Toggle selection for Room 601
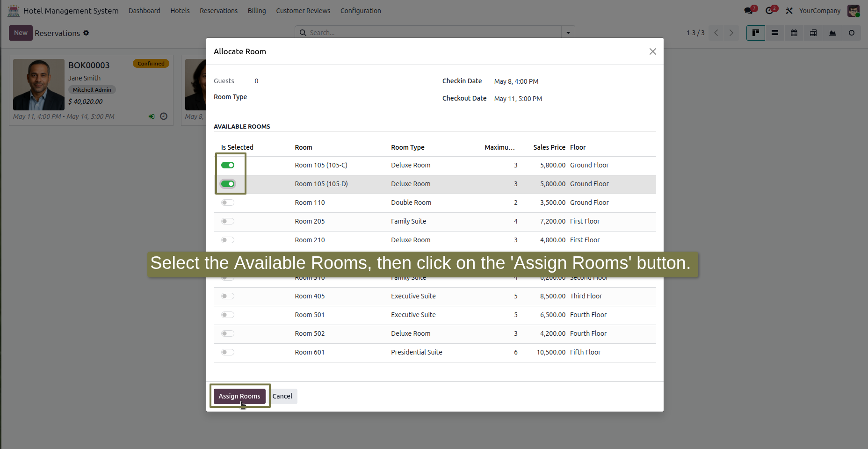The height and width of the screenshot is (449, 868). (x=228, y=352)
